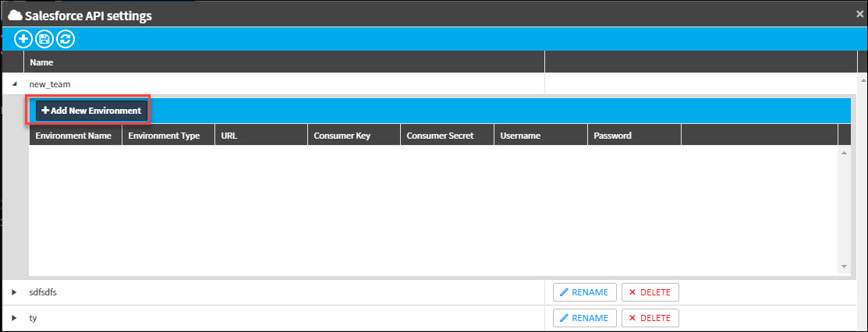Click the refresh toolbar icon
The image size is (868, 332).
(66, 39)
